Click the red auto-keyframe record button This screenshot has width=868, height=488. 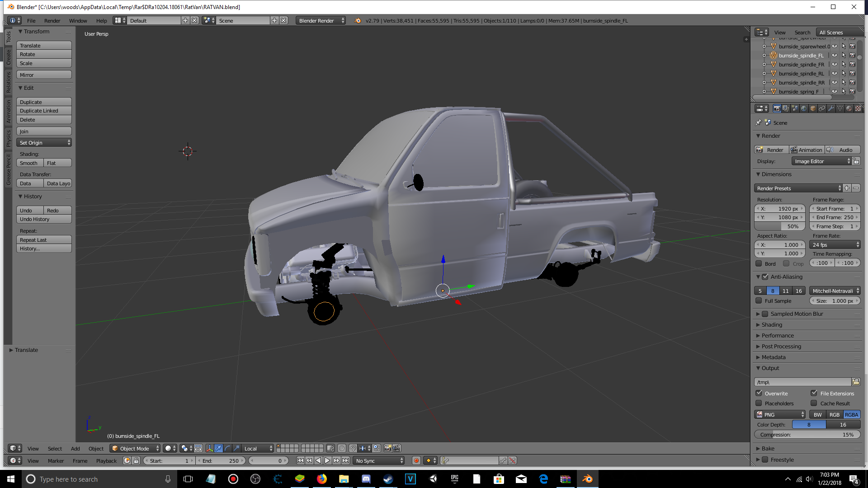(x=416, y=460)
